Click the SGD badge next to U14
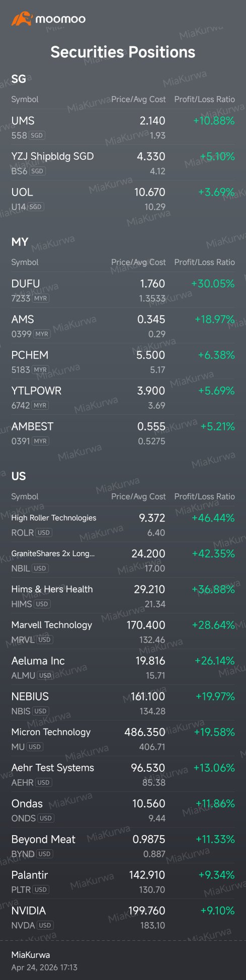This screenshot has width=246, height=980. pos(35,207)
